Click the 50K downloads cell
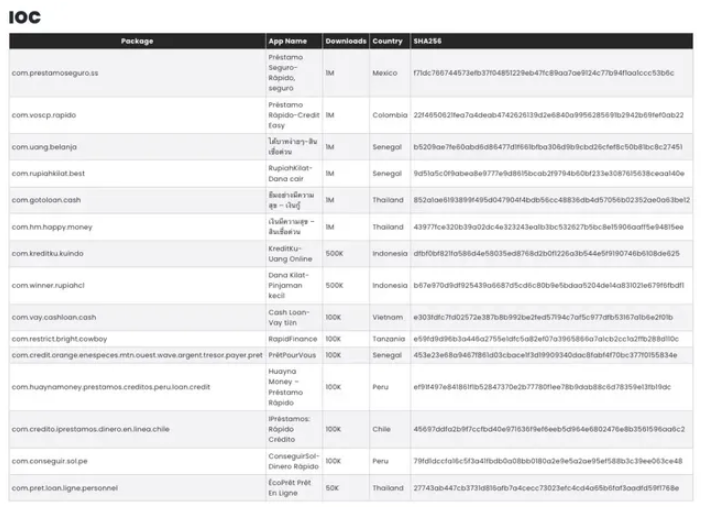Image resolution: width=702 pixels, height=507 pixels. [x=332, y=488]
